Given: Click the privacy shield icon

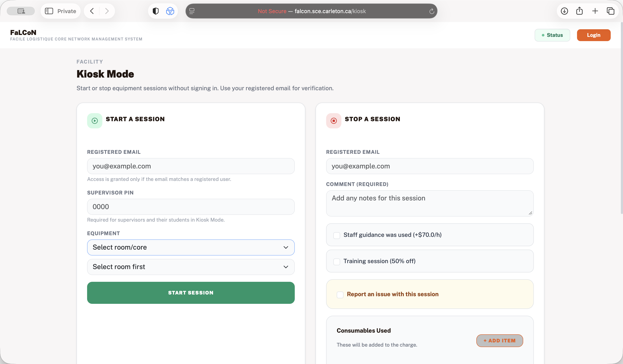Looking at the screenshot, I should pyautogui.click(x=156, y=11).
